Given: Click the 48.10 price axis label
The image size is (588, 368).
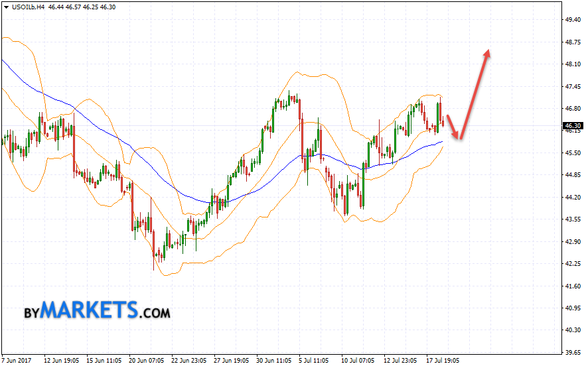Looking at the screenshot, I should click(573, 64).
